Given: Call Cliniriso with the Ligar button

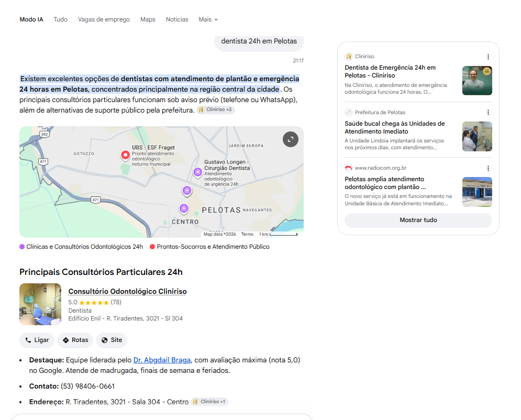Looking at the screenshot, I should pyautogui.click(x=37, y=340).
